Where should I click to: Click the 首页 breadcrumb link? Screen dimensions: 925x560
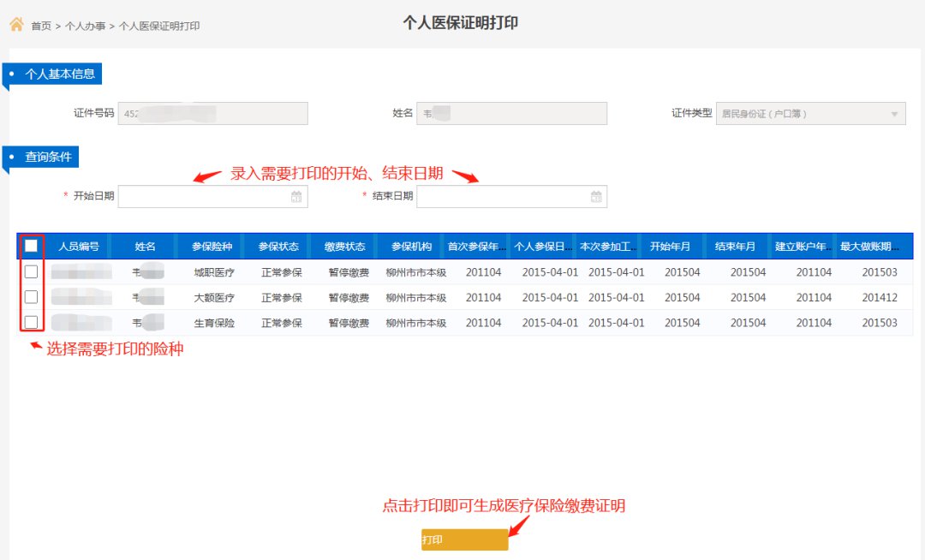pyautogui.click(x=41, y=27)
